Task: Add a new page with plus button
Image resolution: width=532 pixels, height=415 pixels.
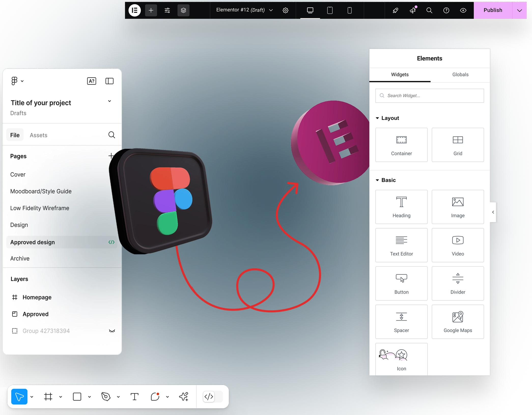Action: (x=111, y=156)
